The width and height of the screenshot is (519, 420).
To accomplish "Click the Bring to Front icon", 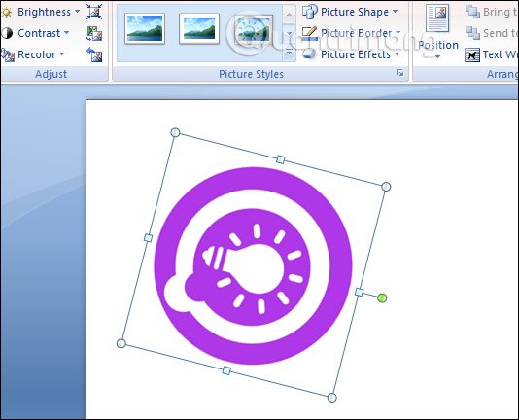I will coord(472,12).
